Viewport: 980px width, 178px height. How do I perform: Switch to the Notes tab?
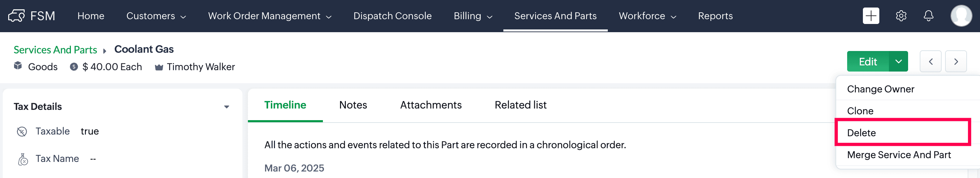click(x=353, y=105)
